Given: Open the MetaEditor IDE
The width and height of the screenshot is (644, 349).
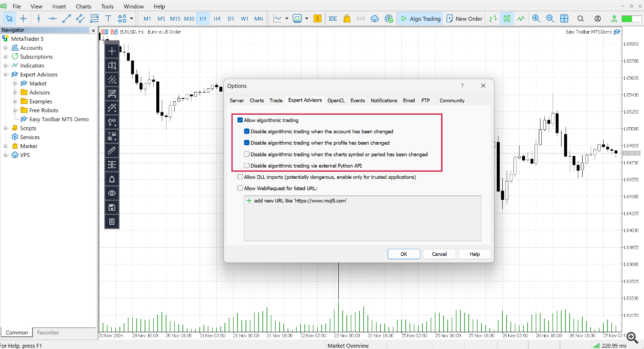Looking at the screenshot, I should [333, 18].
